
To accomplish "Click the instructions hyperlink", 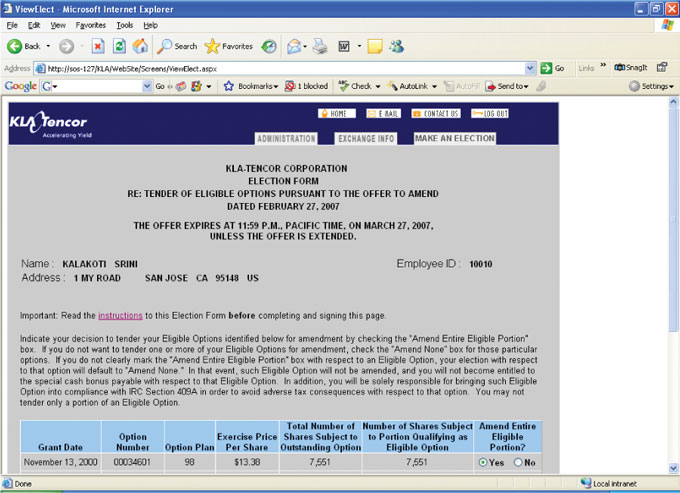I will tap(120, 315).
